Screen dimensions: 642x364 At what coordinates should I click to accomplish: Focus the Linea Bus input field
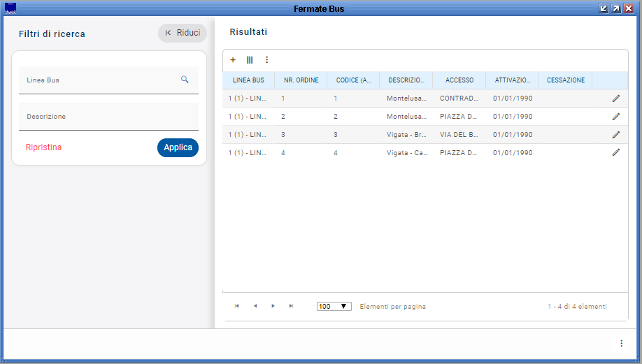[x=108, y=80]
